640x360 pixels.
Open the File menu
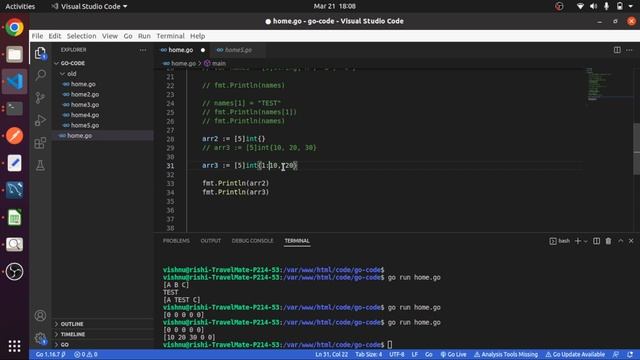[x=37, y=36]
